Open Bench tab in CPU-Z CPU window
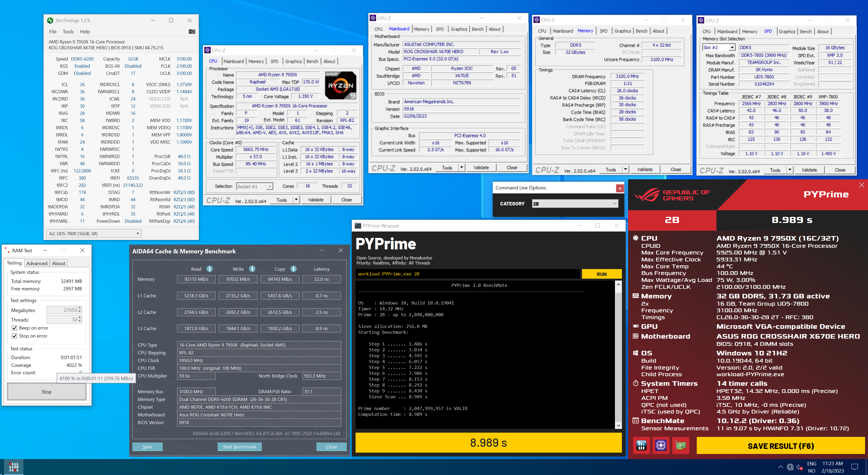Image resolution: width=868 pixels, height=475 pixels. click(x=312, y=61)
